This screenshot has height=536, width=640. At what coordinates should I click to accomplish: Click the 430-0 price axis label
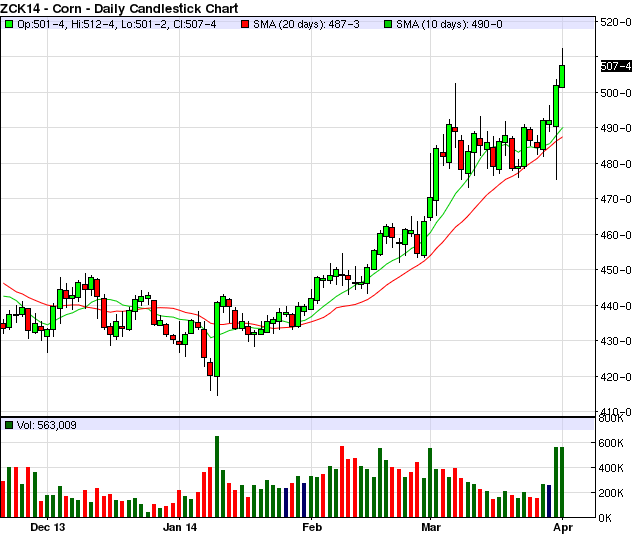(x=616, y=341)
